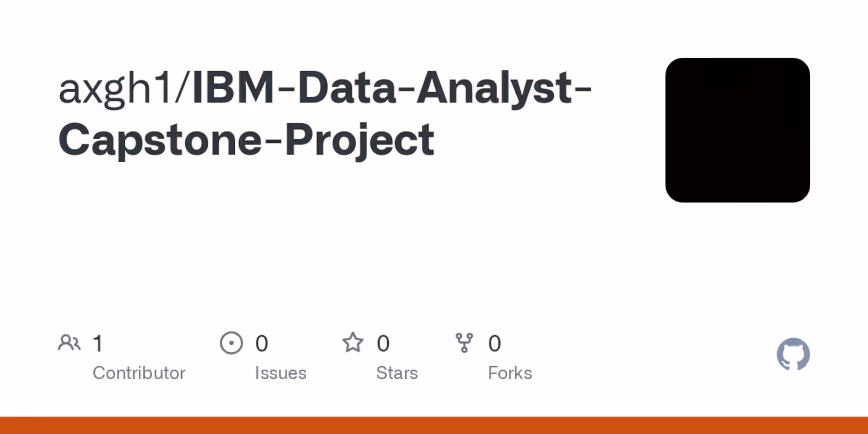Open the black owner avatar image
Viewport: 868px width, 434px height.
coord(737,130)
